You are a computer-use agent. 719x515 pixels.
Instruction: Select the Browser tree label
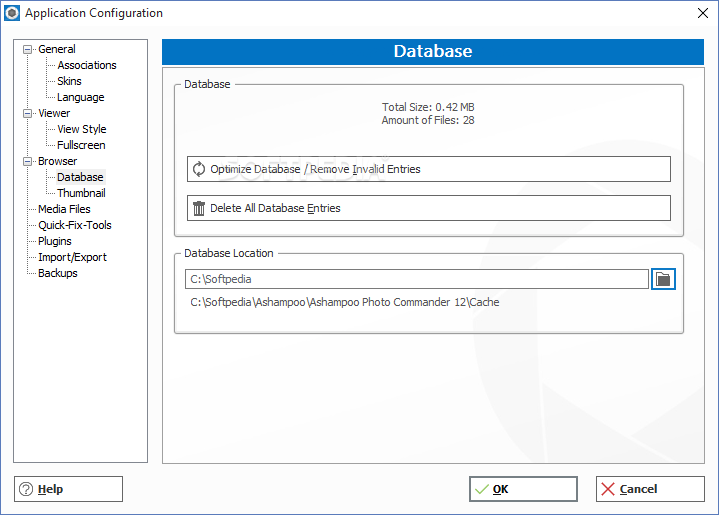pos(57,161)
